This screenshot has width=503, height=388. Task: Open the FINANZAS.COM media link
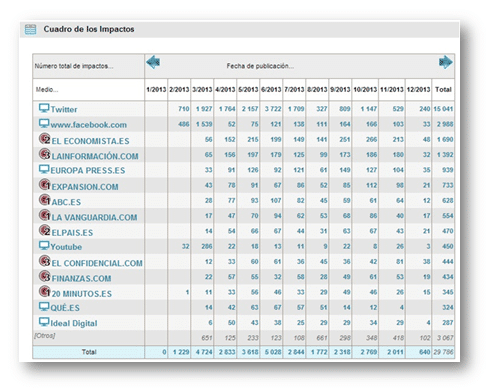pos(81,278)
